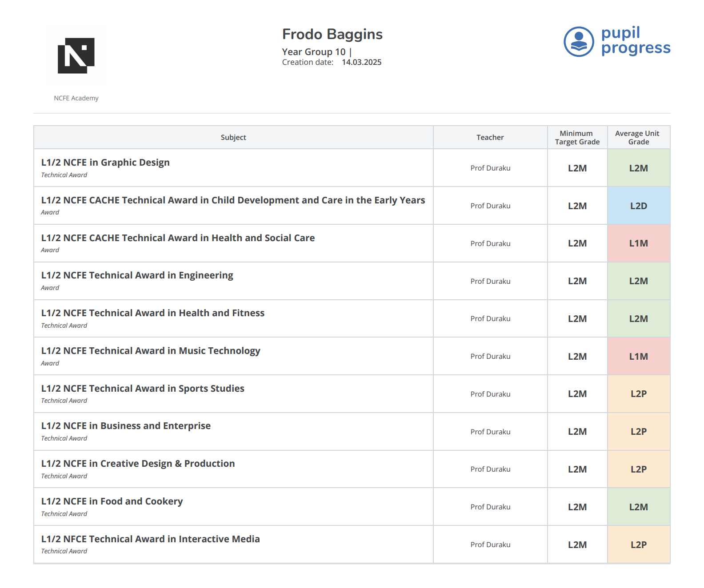Screen dimensions: 704x588
Task: Click the Pupil Progress circular logo icon
Action: click(579, 42)
